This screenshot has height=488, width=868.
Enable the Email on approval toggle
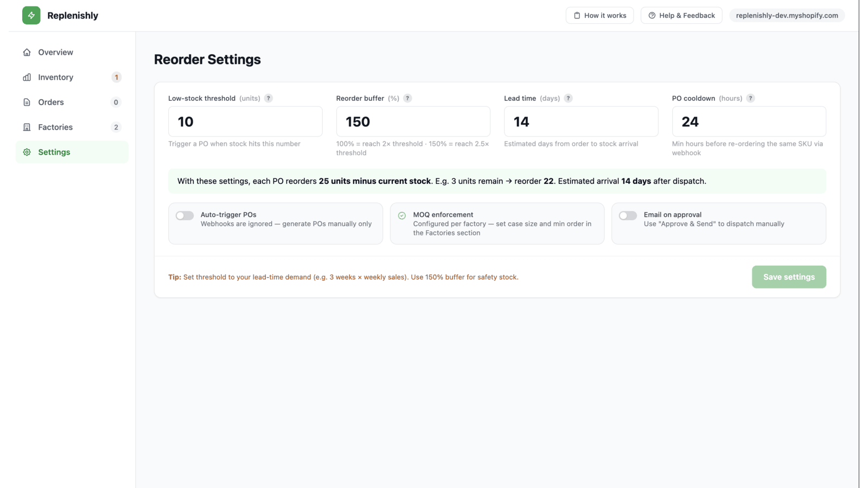[x=628, y=215]
